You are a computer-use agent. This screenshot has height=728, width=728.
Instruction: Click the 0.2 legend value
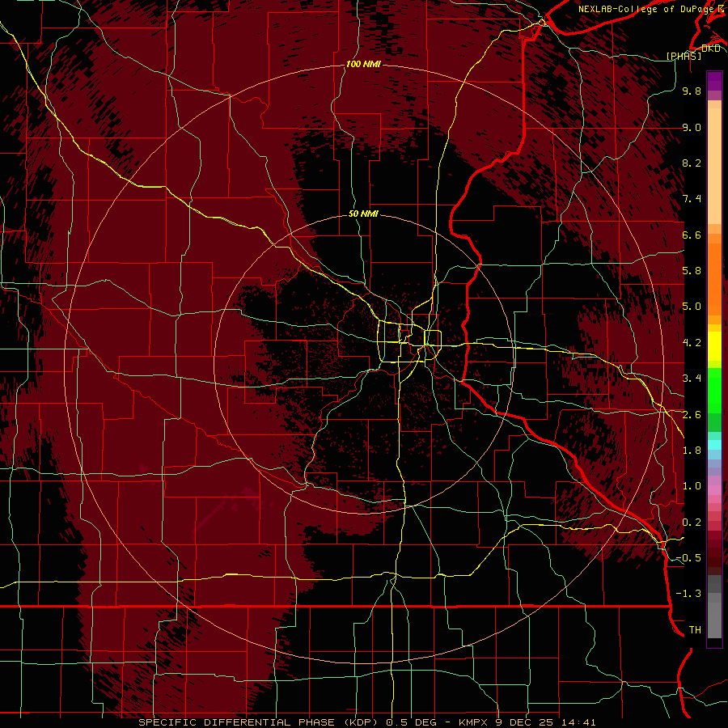692,523
